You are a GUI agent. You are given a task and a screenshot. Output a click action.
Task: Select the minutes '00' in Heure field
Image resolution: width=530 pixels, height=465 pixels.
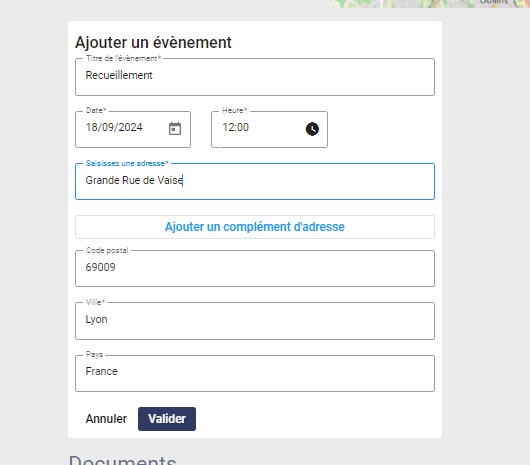(x=242, y=127)
